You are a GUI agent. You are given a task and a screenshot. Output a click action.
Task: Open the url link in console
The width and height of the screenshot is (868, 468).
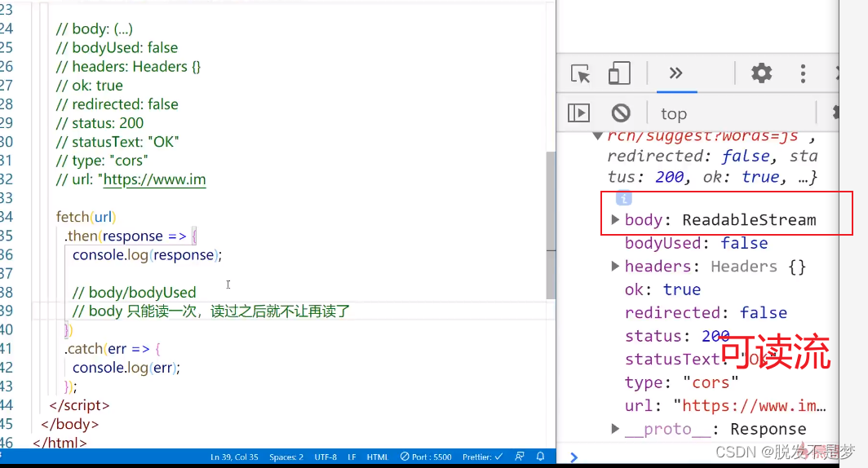[x=754, y=406]
